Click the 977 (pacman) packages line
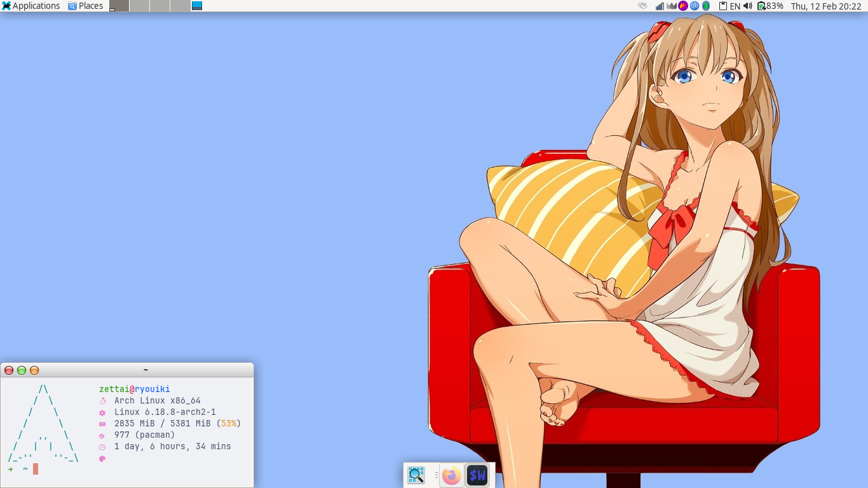This screenshot has height=488, width=868. coord(137,435)
